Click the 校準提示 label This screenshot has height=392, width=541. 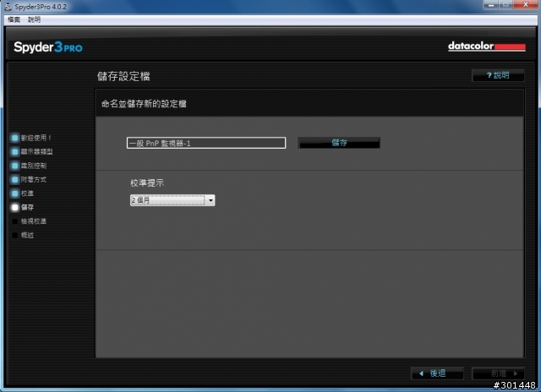[147, 183]
